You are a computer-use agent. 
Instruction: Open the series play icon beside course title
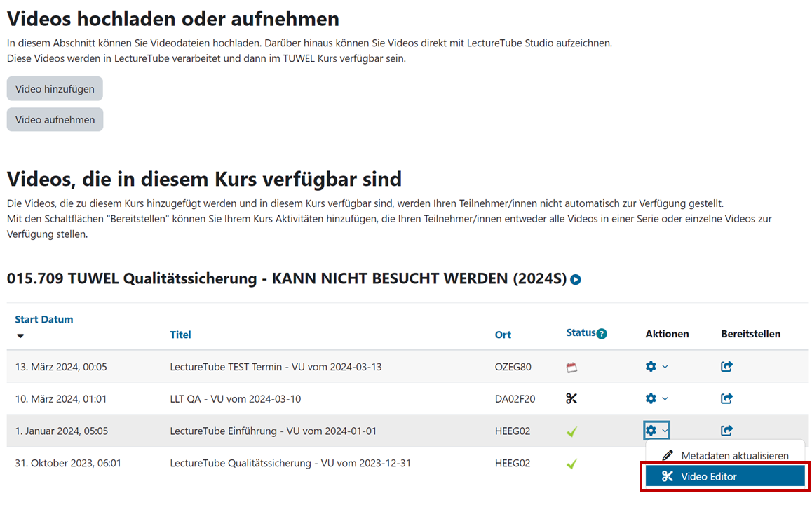tap(575, 280)
